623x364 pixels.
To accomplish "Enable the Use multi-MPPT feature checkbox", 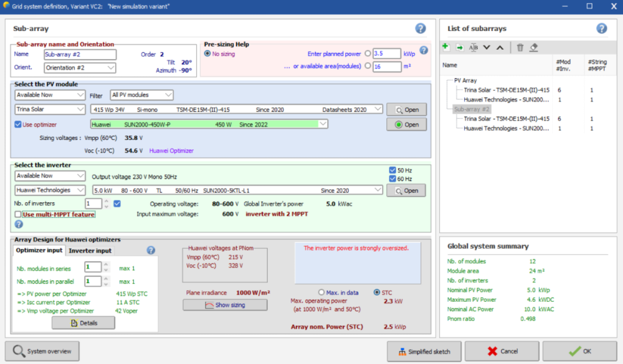I will [18, 215].
